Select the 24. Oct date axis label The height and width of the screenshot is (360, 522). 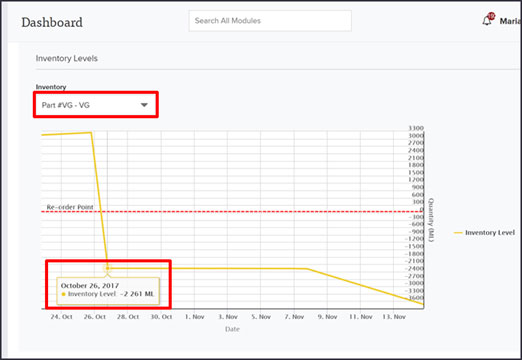click(x=61, y=317)
